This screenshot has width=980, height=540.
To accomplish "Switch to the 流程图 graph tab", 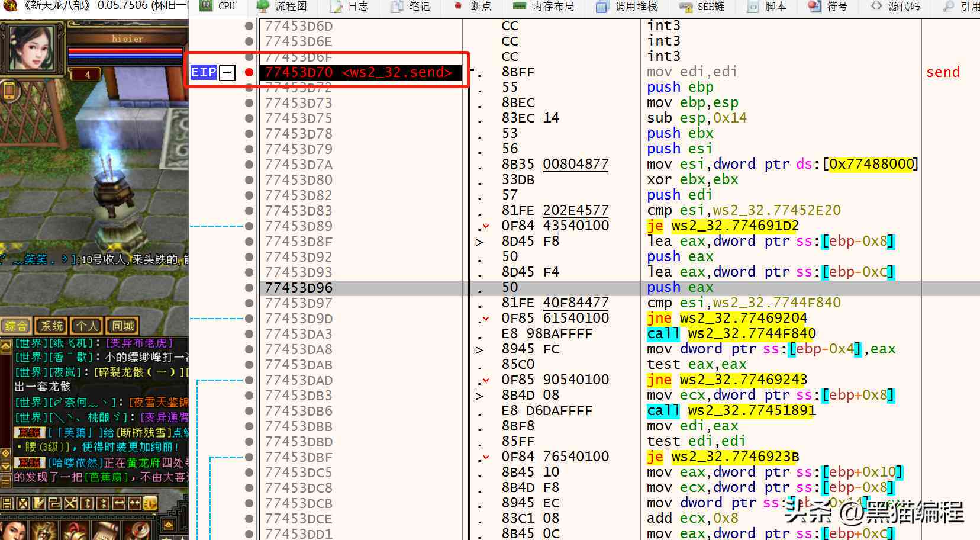I will pos(283,6).
